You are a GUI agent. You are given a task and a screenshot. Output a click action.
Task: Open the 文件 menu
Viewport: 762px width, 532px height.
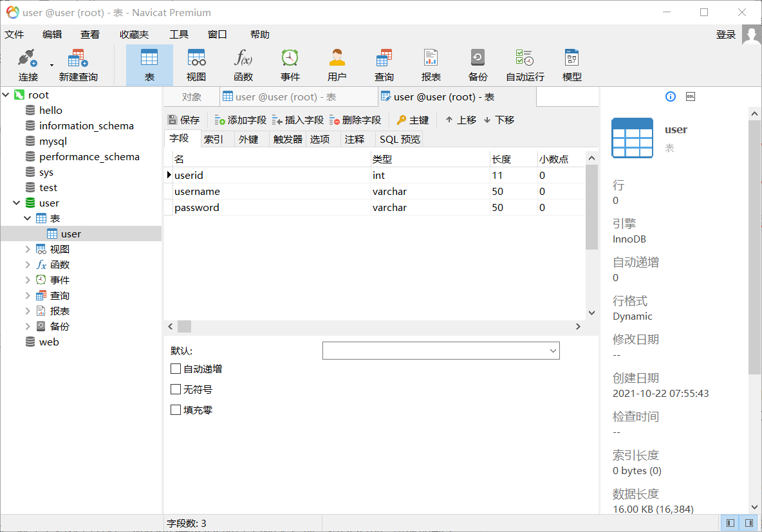pyautogui.click(x=14, y=35)
